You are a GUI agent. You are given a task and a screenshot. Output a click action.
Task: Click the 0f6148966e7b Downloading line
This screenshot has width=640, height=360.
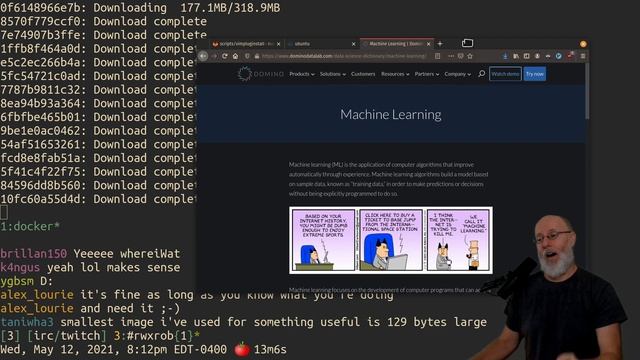[x=140, y=8]
